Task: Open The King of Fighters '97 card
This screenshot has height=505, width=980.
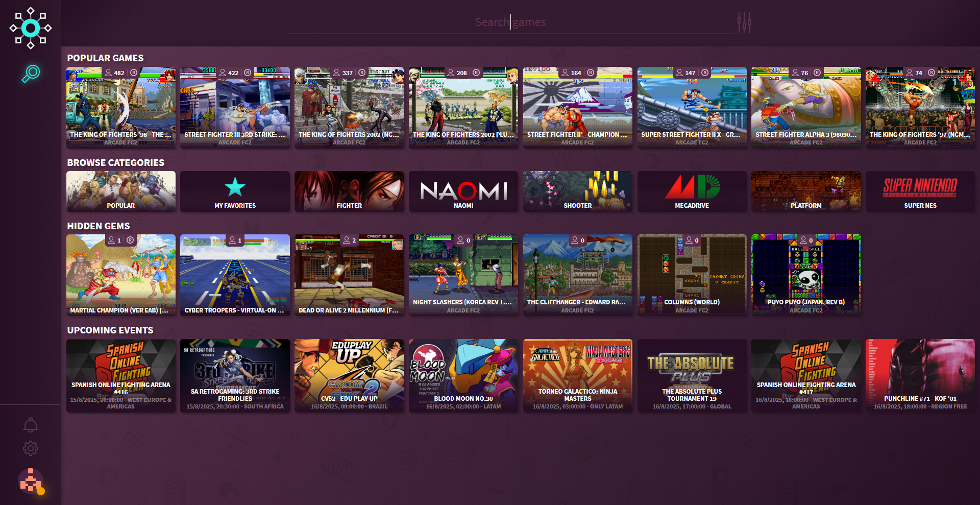Action: pyautogui.click(x=920, y=107)
